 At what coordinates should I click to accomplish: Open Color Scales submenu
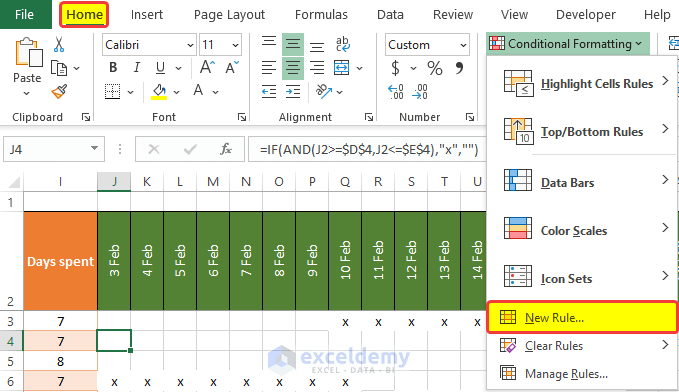582,230
